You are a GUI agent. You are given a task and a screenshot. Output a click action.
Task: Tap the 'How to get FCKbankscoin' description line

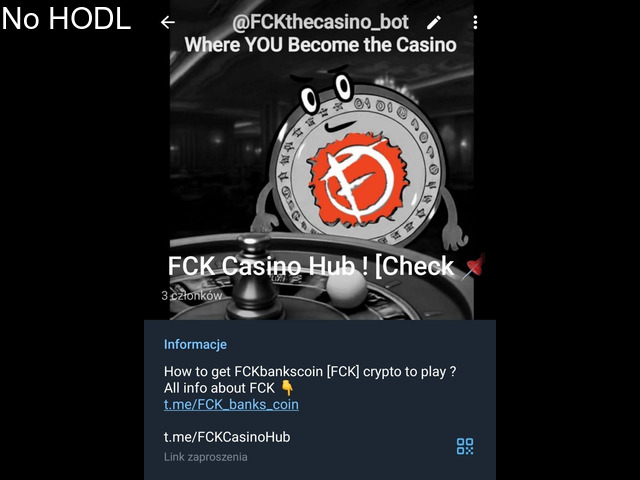310,372
